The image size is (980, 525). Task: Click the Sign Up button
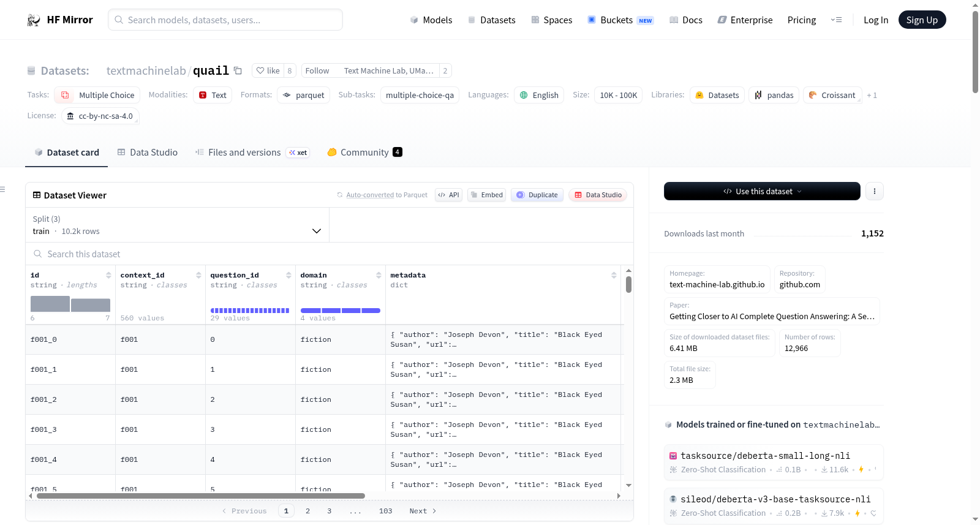click(922, 20)
